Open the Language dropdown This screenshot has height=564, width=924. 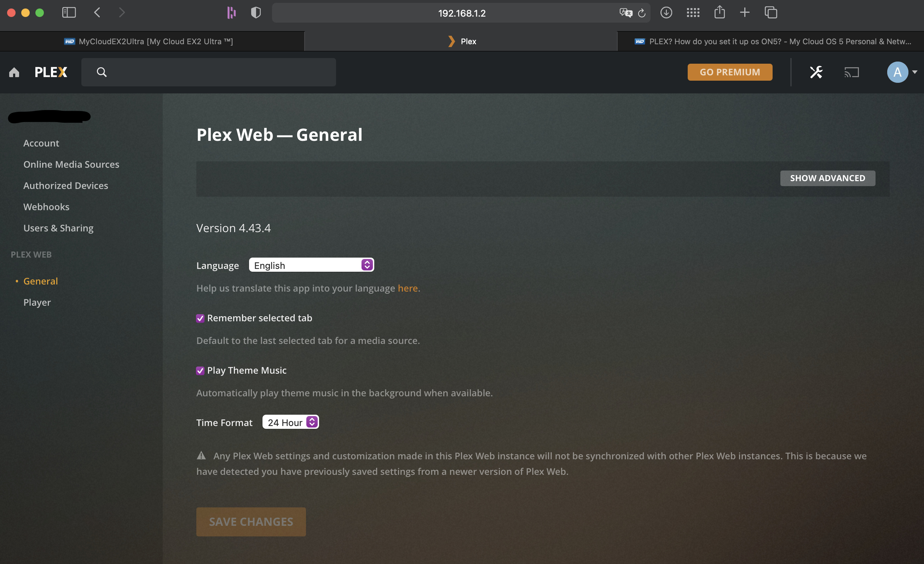point(311,265)
